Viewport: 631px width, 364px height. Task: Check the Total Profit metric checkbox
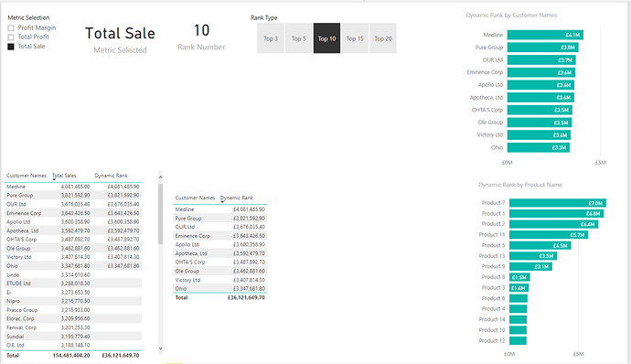[11, 37]
